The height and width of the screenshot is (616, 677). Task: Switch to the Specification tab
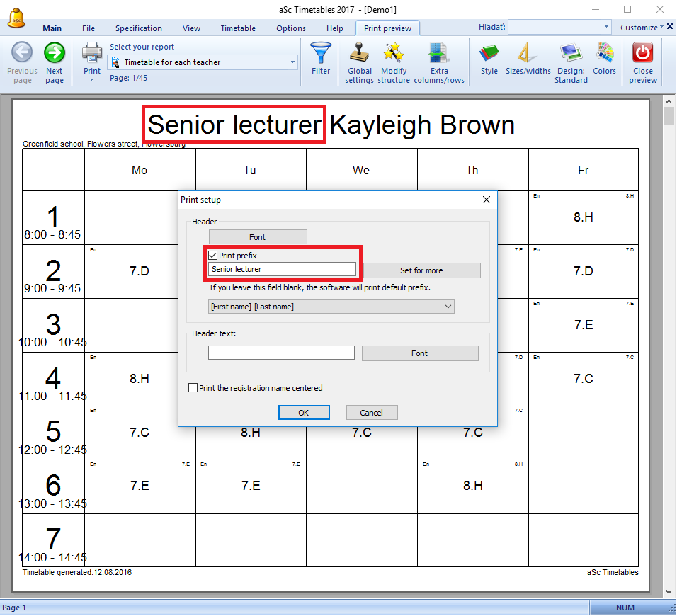pos(139,28)
